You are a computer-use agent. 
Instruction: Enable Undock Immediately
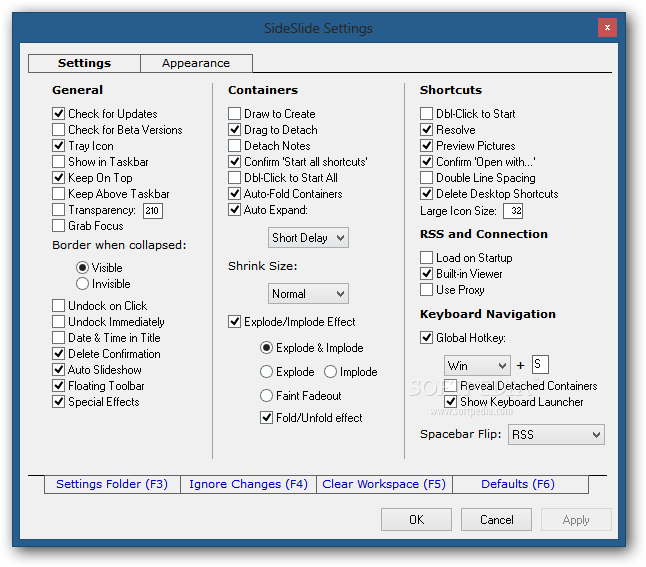tap(59, 321)
